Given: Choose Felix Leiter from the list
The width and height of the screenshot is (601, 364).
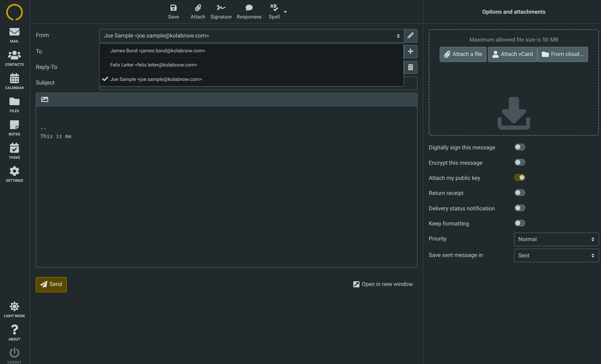Looking at the screenshot, I should (153, 65).
